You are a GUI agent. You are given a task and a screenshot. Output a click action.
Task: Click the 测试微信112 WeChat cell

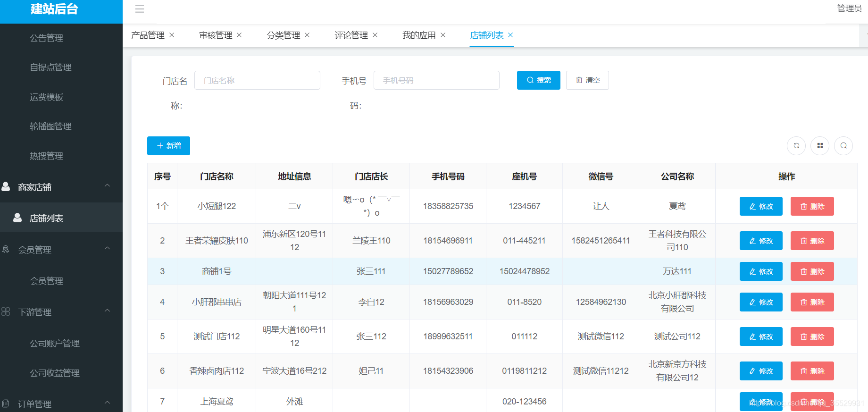(601, 336)
